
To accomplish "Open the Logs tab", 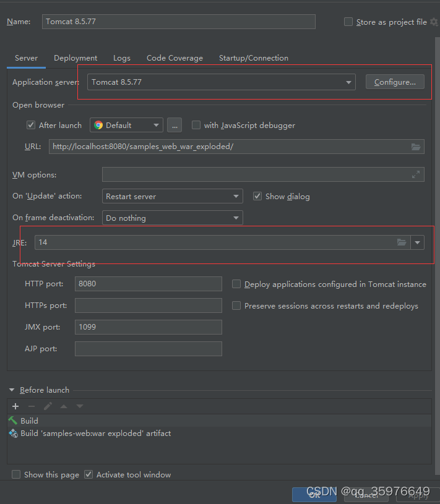I will pos(122,58).
